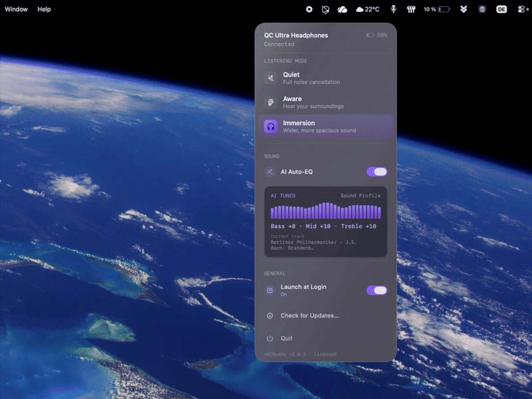Click the Sound Profile label
Viewport: 532px width, 399px height.
pyautogui.click(x=360, y=196)
